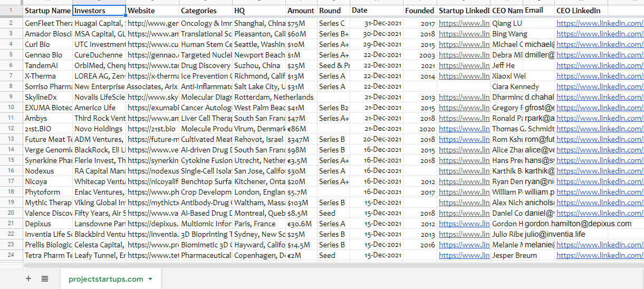Select the Startup Name header cell
The height and width of the screenshot is (289, 644).
coord(47,11)
